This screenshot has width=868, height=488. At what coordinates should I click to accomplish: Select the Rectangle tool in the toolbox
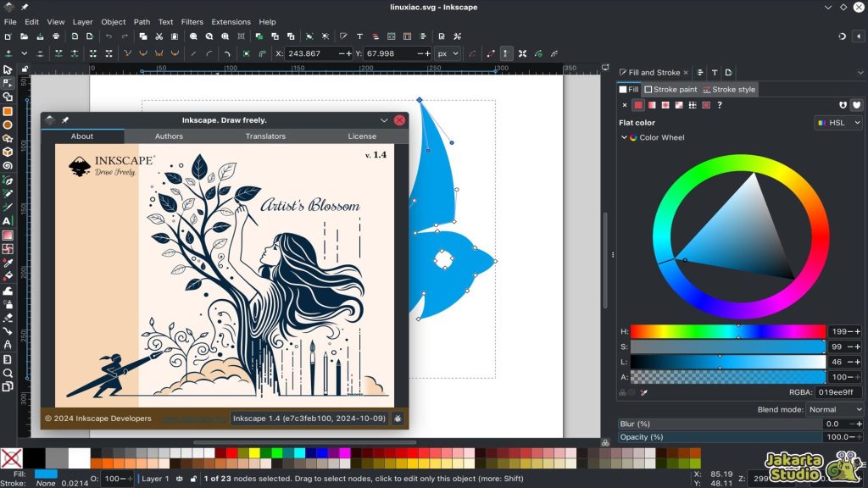[x=8, y=111]
